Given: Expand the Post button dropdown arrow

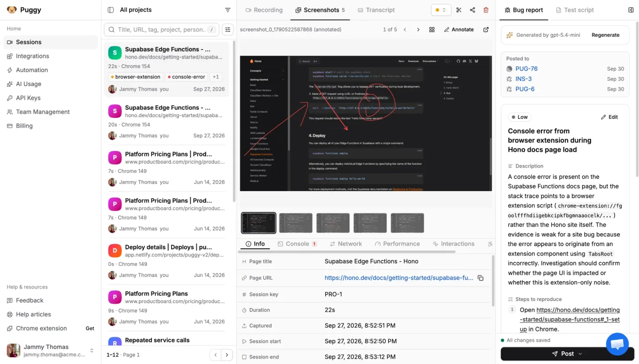Looking at the screenshot, I should tap(580, 354).
